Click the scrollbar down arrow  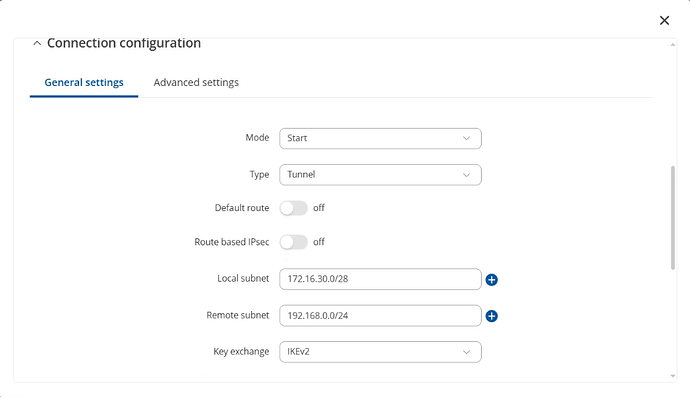(x=672, y=376)
